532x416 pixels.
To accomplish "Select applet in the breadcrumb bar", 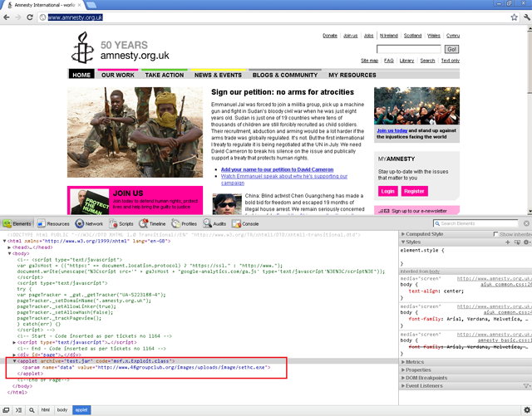I will click(81, 410).
